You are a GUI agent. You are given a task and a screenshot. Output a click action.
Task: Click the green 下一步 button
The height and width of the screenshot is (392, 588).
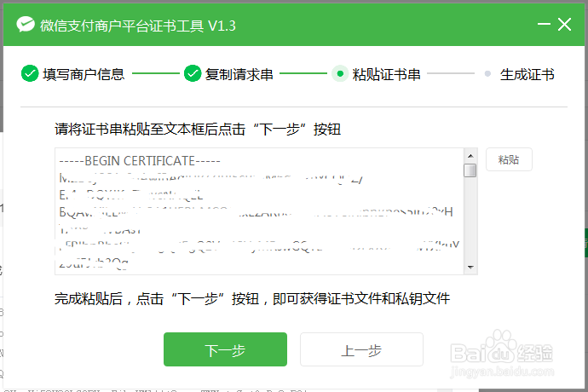click(225, 349)
